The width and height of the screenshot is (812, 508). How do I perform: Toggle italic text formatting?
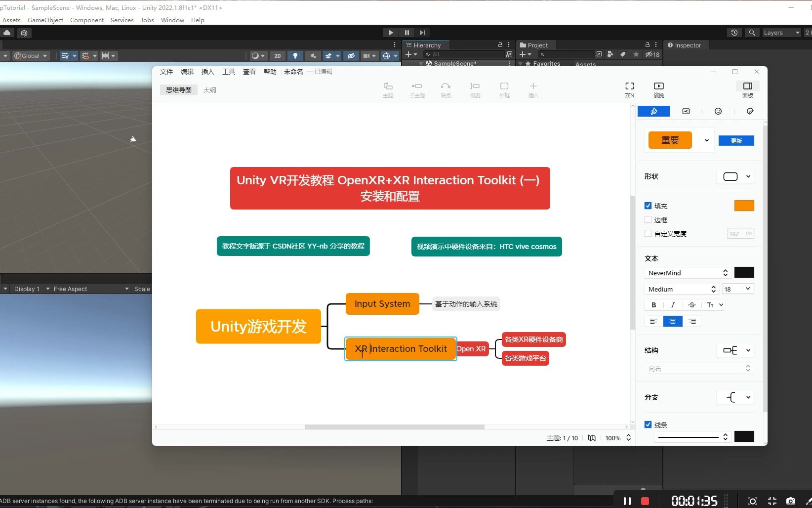tap(673, 305)
